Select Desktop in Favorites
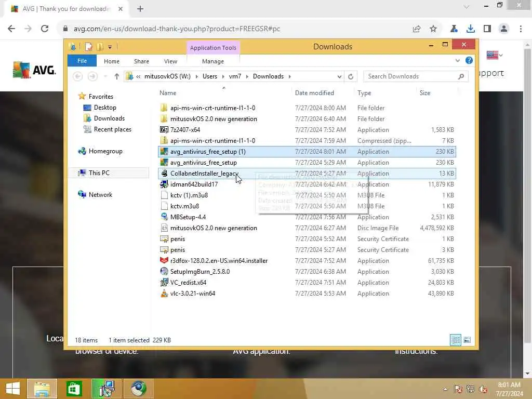 pyautogui.click(x=105, y=107)
